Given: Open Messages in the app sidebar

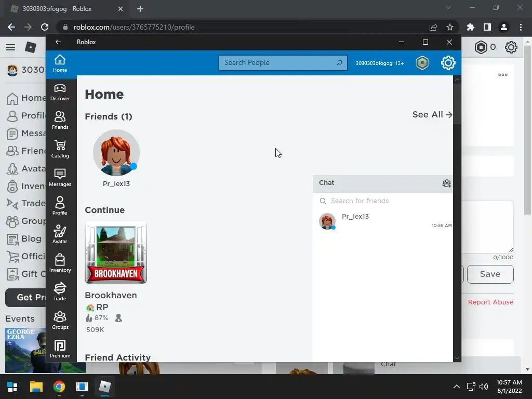Looking at the screenshot, I should (60, 178).
